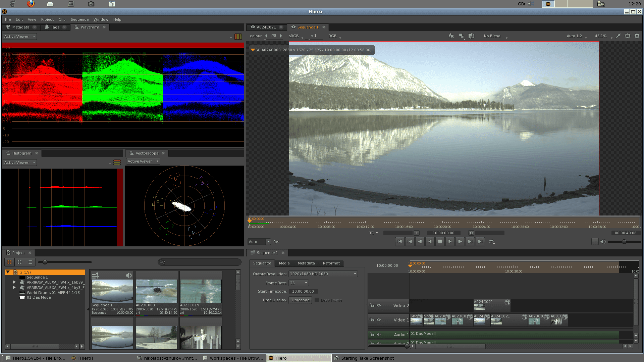This screenshot has width=644, height=362.
Task: Toggle the square button beside the volume icon
Action: point(595,242)
